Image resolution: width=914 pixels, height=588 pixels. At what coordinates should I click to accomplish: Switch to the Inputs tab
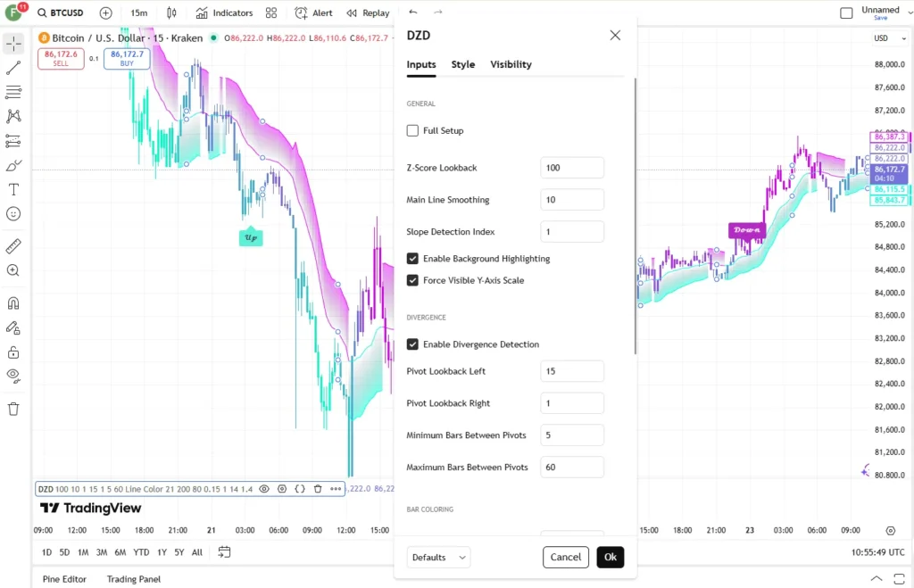[x=421, y=64]
